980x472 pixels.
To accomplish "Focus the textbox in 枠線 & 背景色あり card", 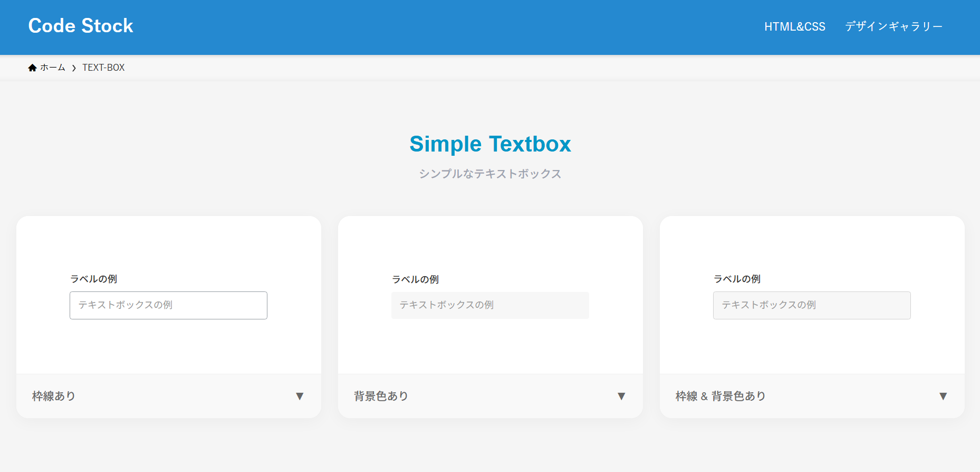I will [x=812, y=305].
